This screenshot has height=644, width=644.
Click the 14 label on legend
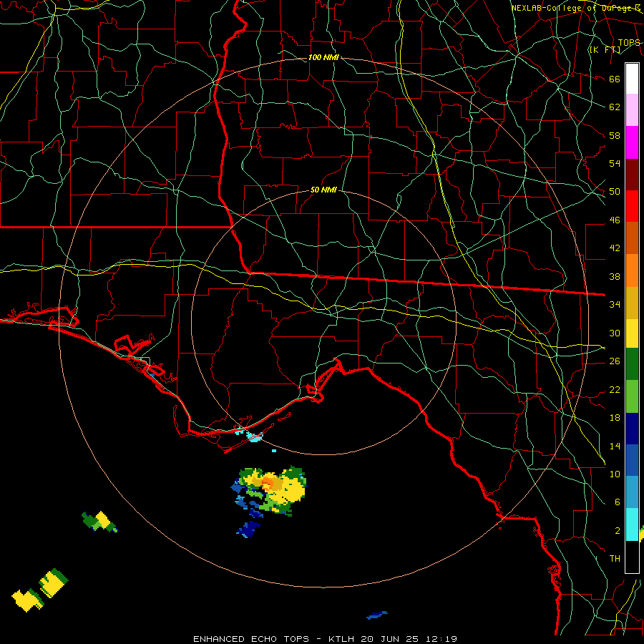click(x=615, y=446)
